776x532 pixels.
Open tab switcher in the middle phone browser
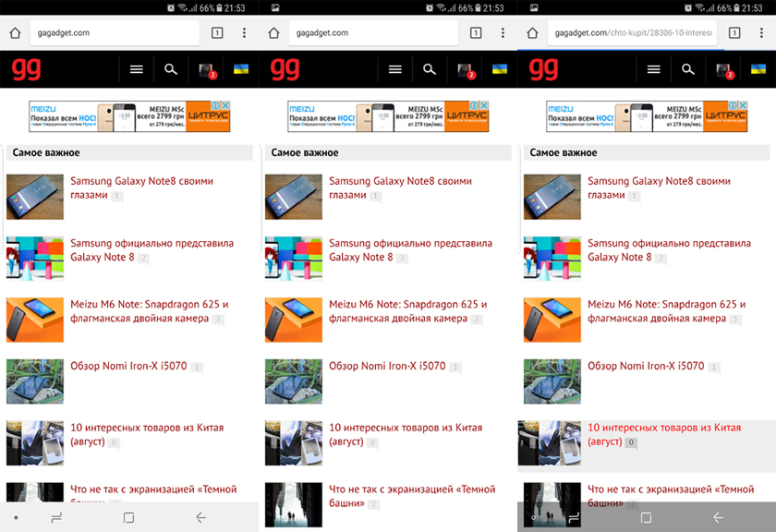point(476,33)
